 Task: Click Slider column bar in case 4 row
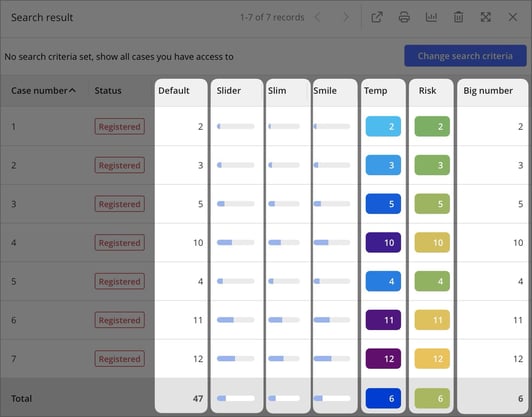tap(235, 243)
